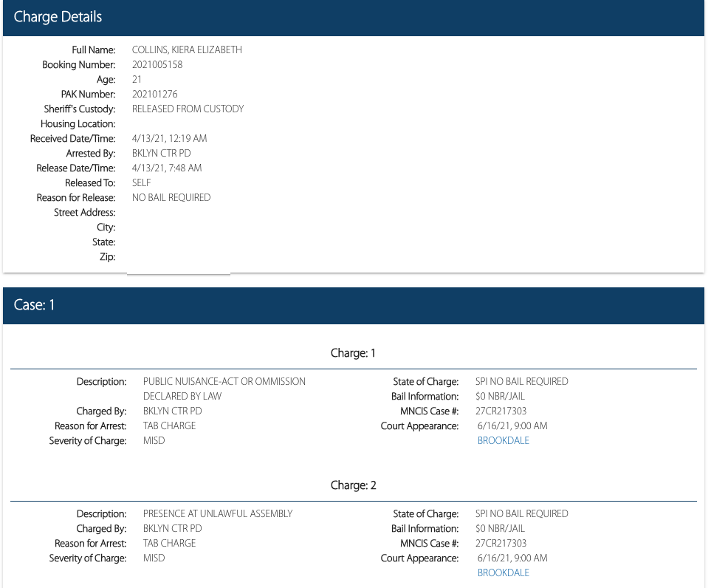Image resolution: width=711 pixels, height=588 pixels.
Task: Open the BROOKDALE link under Charge 2
Action: (503, 573)
